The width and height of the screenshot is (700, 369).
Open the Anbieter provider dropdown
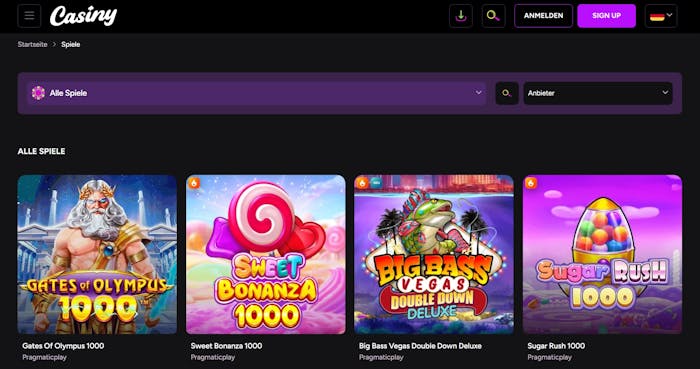pyautogui.click(x=598, y=93)
